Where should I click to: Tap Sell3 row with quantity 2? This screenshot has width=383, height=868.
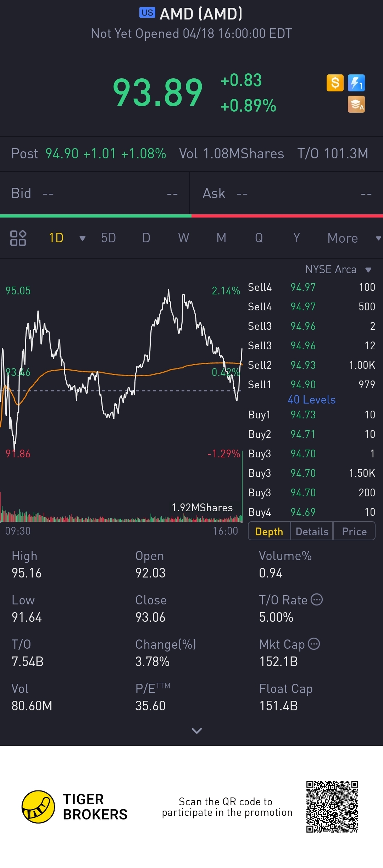[x=312, y=326]
